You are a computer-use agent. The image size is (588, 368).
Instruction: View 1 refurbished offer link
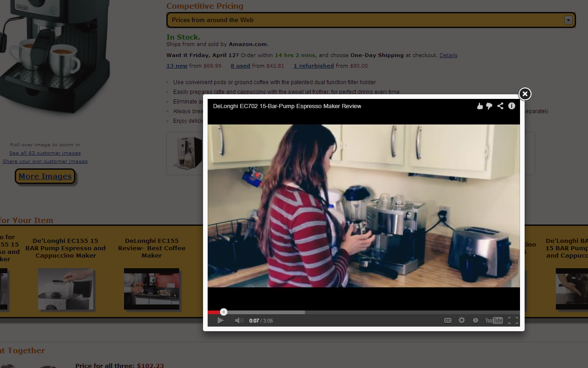[314, 66]
